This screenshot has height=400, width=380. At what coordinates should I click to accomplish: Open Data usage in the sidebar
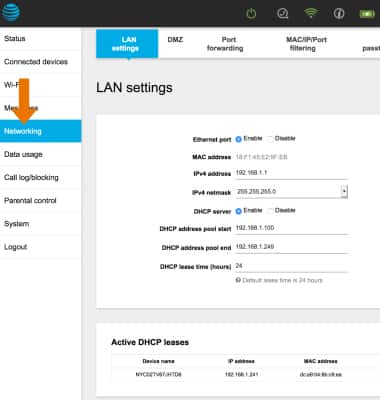click(x=40, y=154)
